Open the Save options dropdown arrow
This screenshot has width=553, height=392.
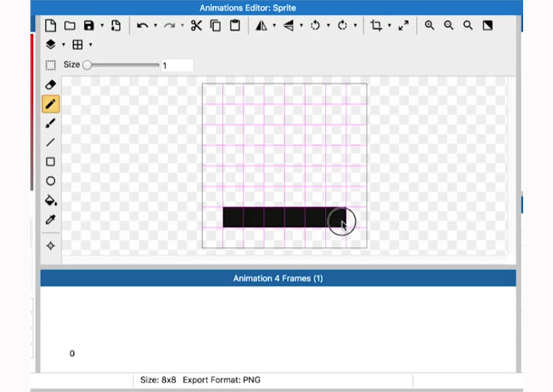pyautogui.click(x=102, y=25)
